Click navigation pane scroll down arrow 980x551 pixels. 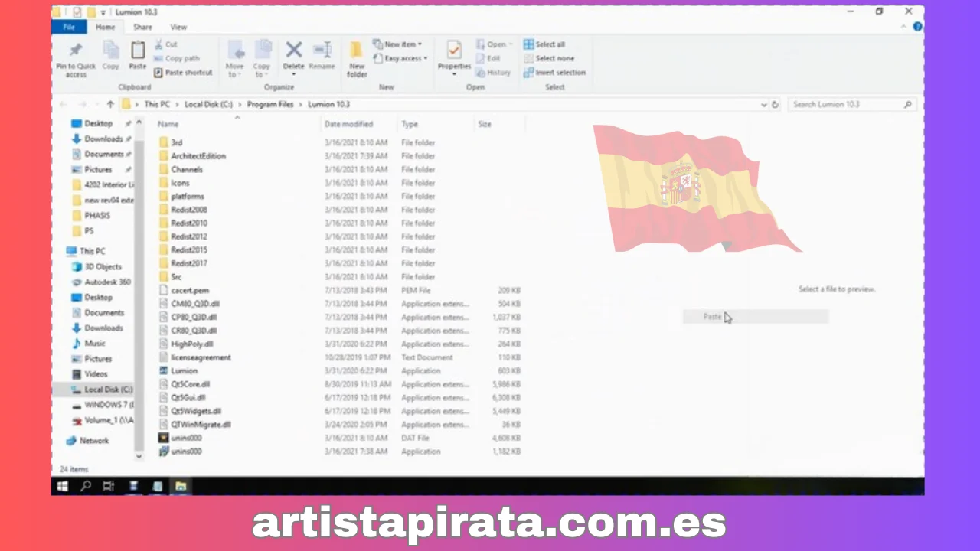[139, 456]
